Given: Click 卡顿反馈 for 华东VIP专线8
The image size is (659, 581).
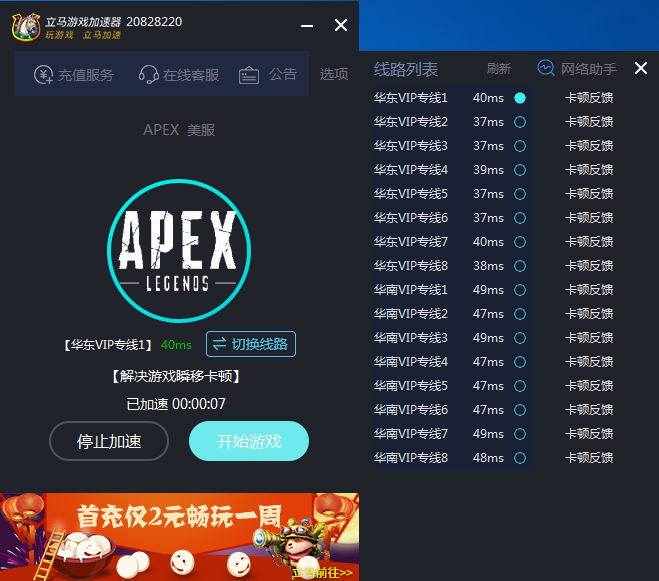Looking at the screenshot, I should tap(589, 266).
